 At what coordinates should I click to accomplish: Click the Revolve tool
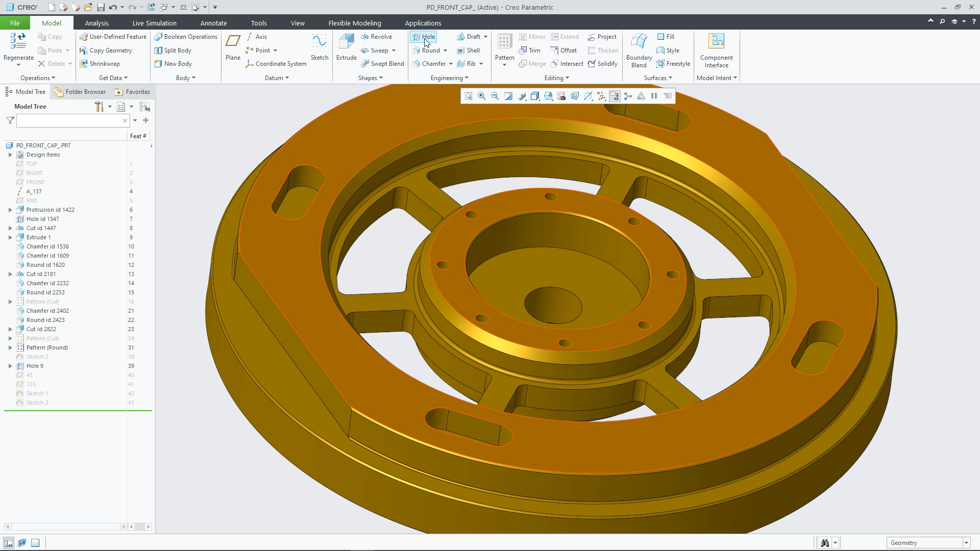point(377,37)
